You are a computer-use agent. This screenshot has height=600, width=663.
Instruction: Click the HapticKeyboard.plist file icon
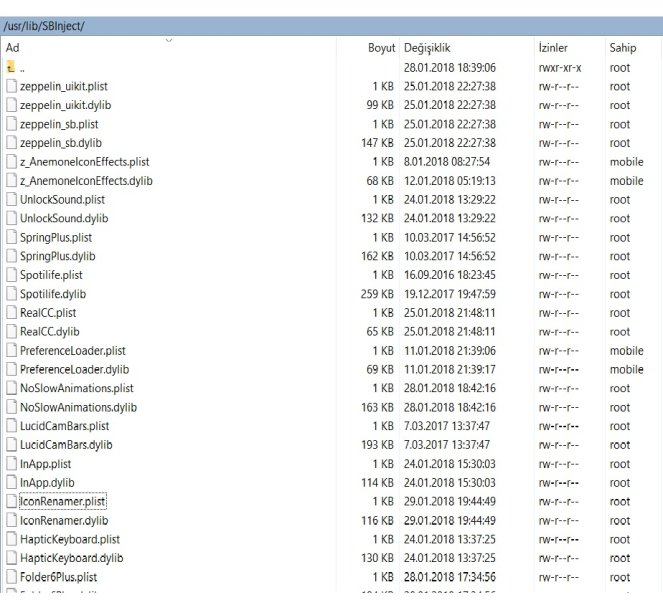12,539
